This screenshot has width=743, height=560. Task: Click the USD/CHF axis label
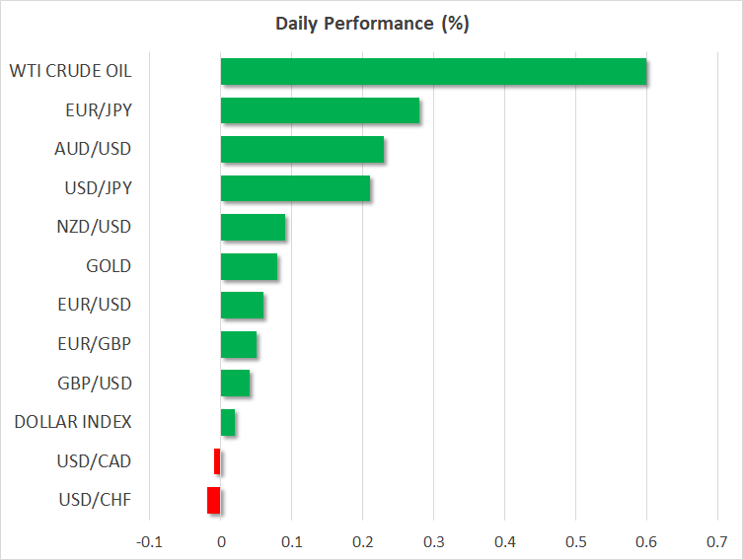[95, 500]
